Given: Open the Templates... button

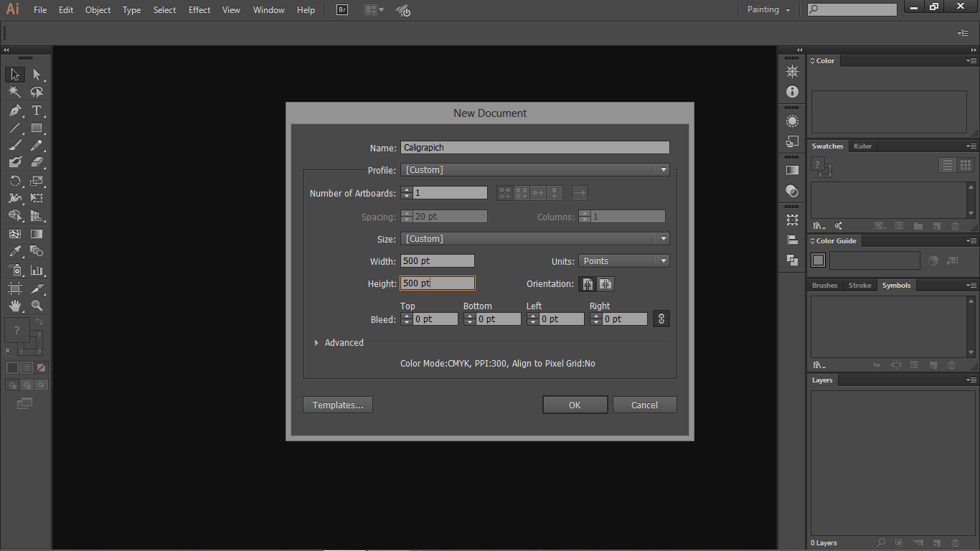Looking at the screenshot, I should coord(338,405).
